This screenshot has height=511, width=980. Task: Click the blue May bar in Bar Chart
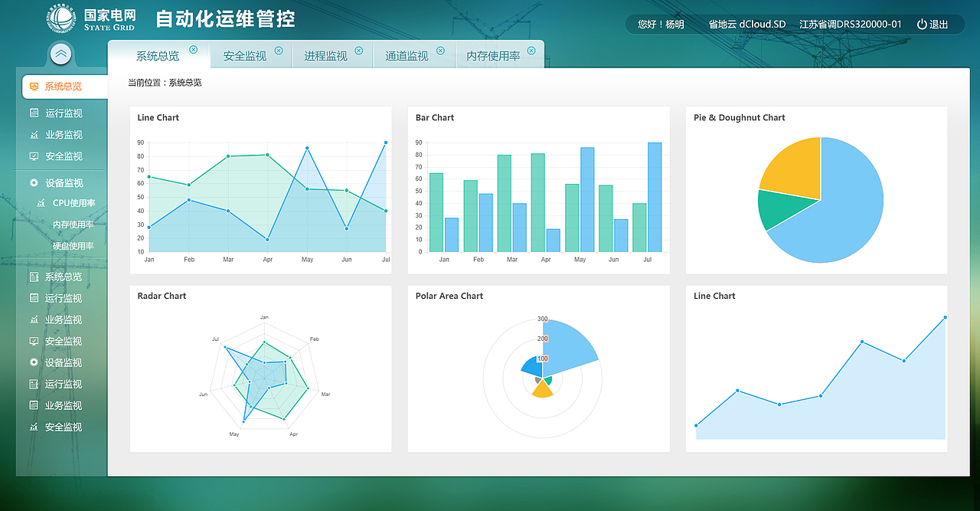(587, 200)
